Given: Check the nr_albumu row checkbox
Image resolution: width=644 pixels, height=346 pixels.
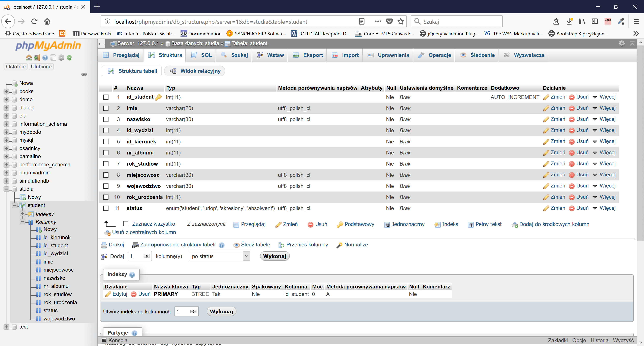Looking at the screenshot, I should tap(106, 153).
